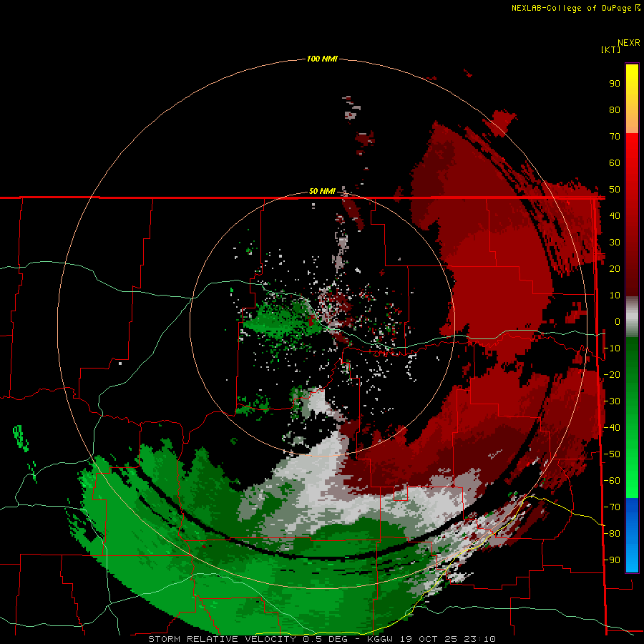Click the 20 value on velocity scale
The width and height of the screenshot is (644, 644).
point(615,268)
